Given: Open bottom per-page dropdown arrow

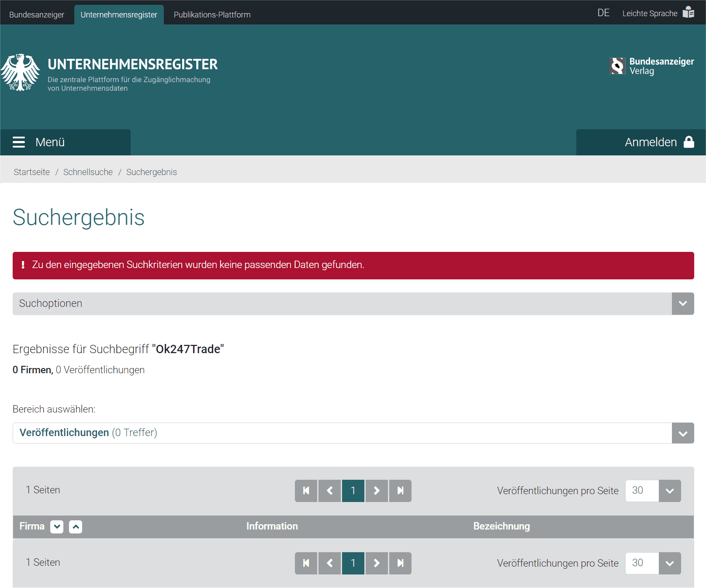Looking at the screenshot, I should tap(670, 564).
